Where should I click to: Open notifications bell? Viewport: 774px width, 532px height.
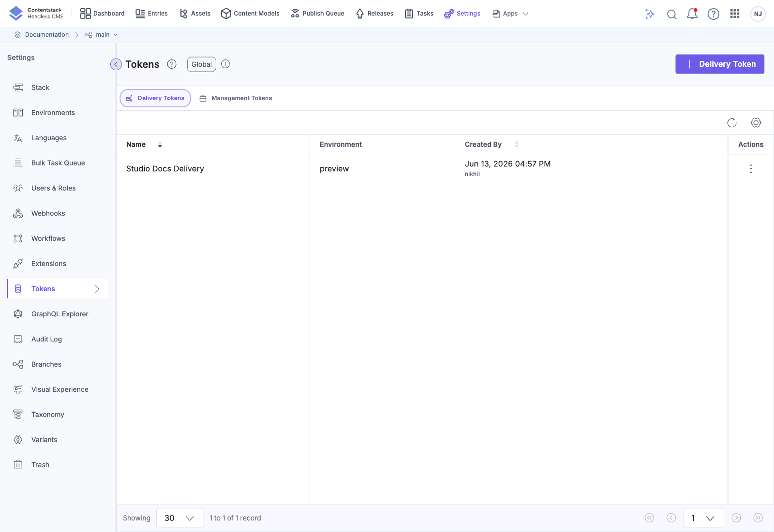click(692, 14)
